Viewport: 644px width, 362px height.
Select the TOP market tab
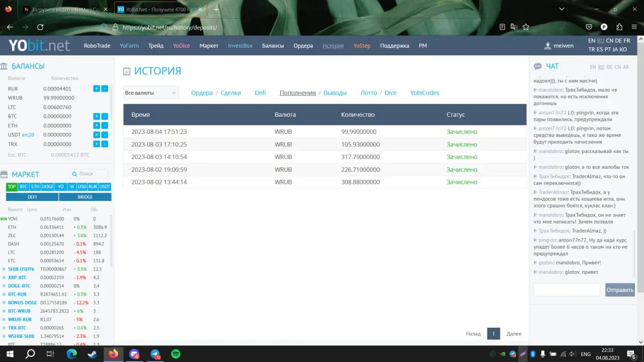click(x=12, y=187)
